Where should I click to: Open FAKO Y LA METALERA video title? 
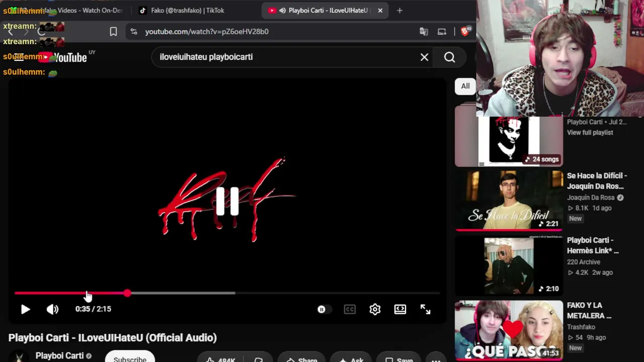[589, 311]
